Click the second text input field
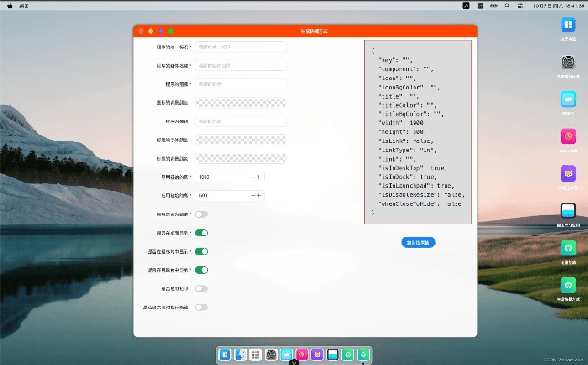The width and height of the screenshot is (588, 365). [241, 65]
